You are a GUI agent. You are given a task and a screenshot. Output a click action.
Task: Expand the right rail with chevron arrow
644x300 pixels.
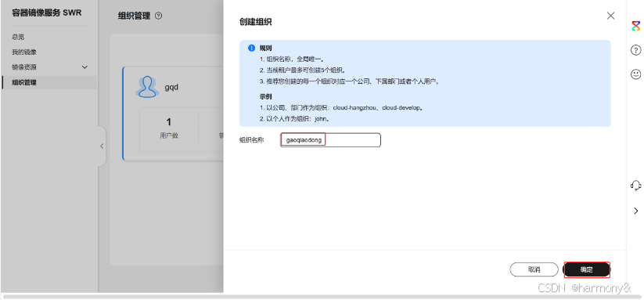[x=636, y=211]
